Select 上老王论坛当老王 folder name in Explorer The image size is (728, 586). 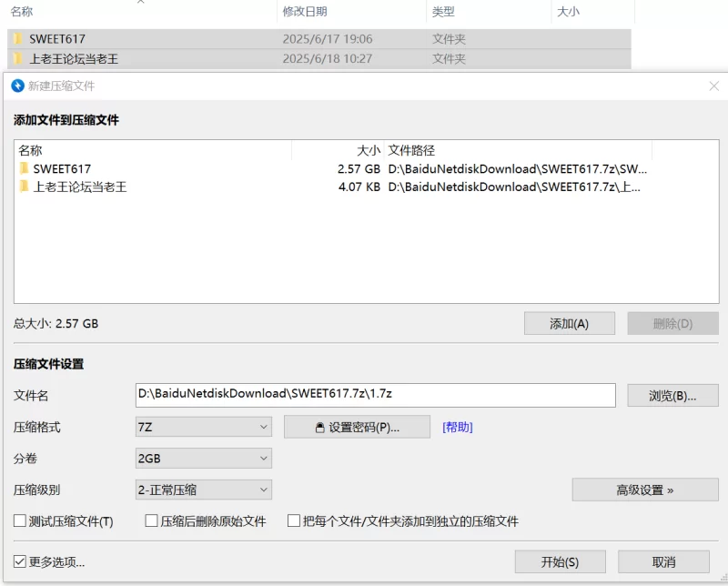click(x=74, y=58)
